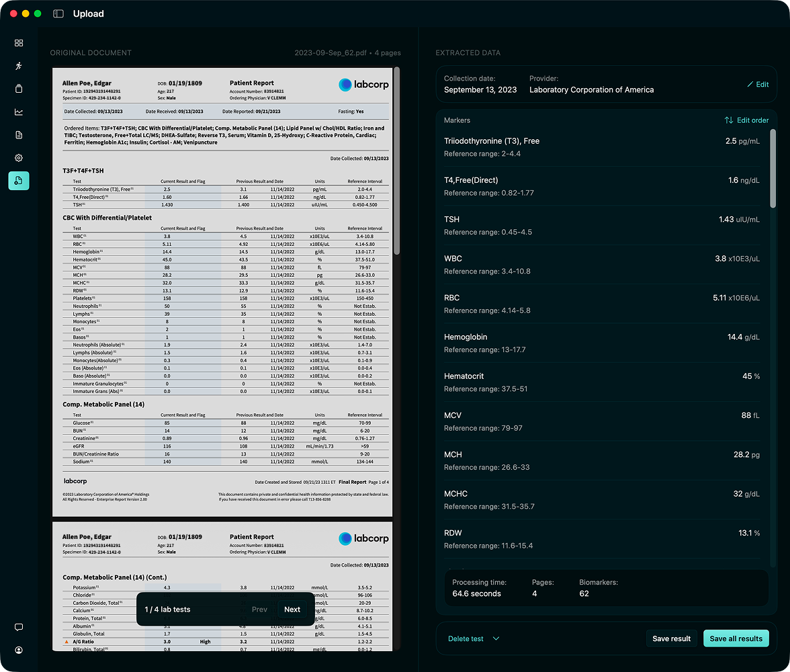Click the collection date September 13, 2023
This screenshot has height=672, width=790.
(480, 90)
